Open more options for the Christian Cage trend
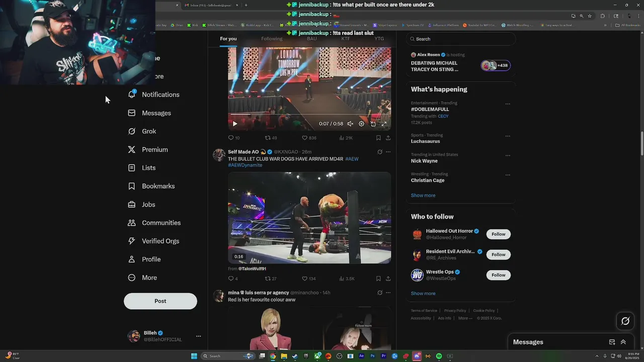644x362 pixels. tap(508, 175)
